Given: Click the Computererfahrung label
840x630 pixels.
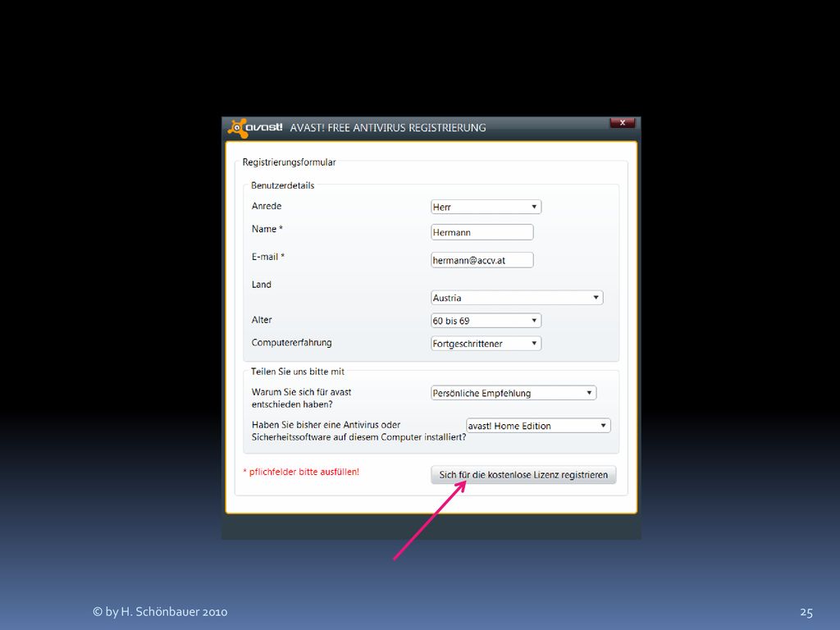Looking at the screenshot, I should [x=291, y=342].
